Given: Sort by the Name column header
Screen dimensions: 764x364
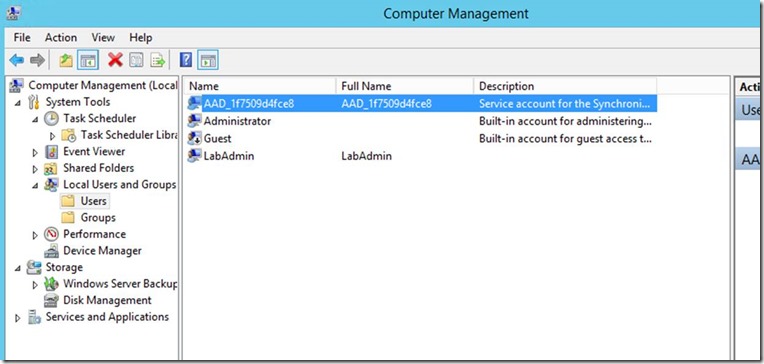Looking at the screenshot, I should [x=260, y=86].
